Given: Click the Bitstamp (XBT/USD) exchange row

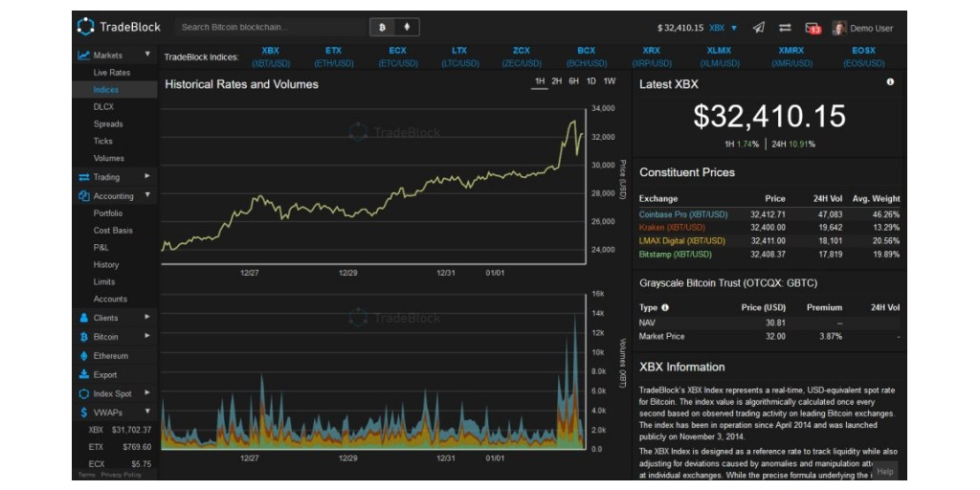Looking at the screenshot, I should pyautogui.click(x=769, y=255).
